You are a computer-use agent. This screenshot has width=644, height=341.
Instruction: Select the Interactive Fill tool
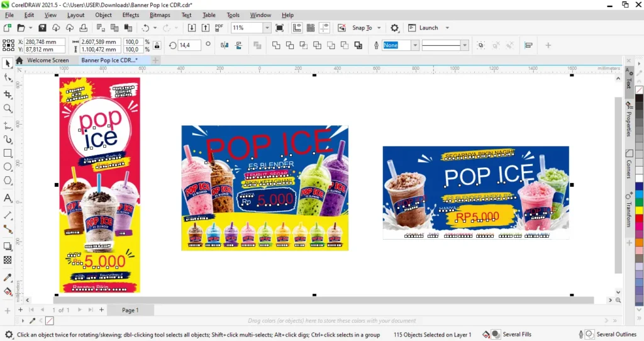click(x=8, y=292)
